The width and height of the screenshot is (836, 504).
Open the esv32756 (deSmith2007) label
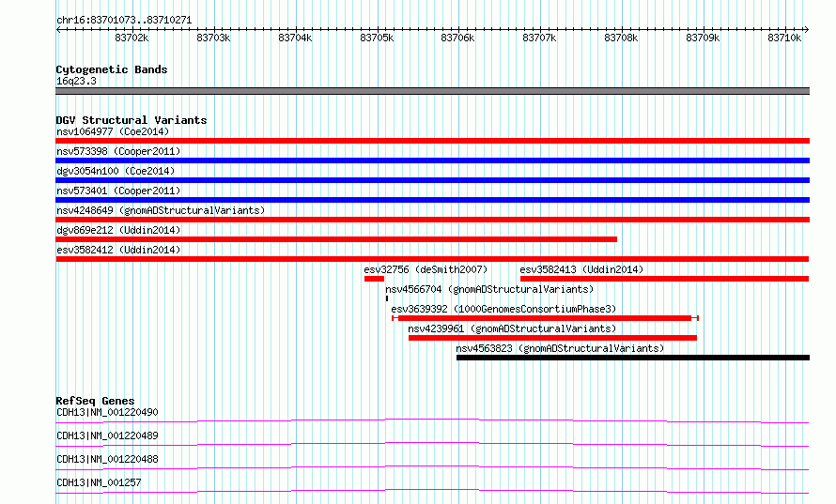click(x=426, y=269)
